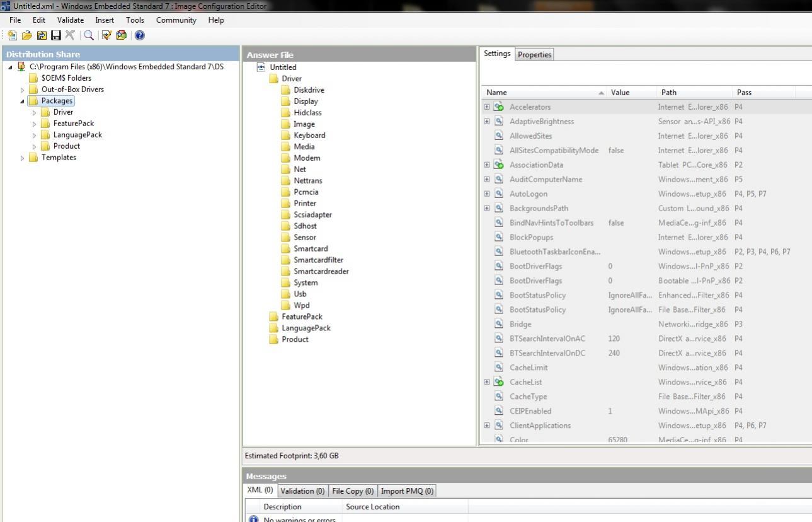Image resolution: width=812 pixels, height=522 pixels.
Task: Switch to the Properties tab
Action: point(534,54)
